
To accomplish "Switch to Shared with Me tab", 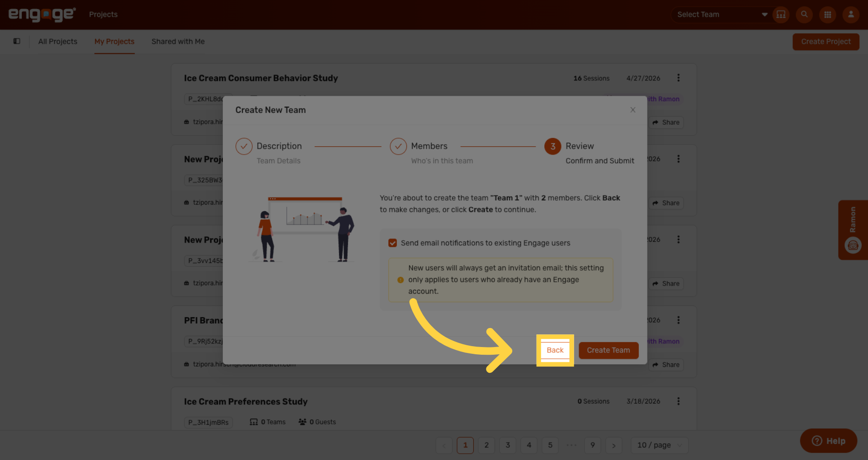I will (178, 42).
